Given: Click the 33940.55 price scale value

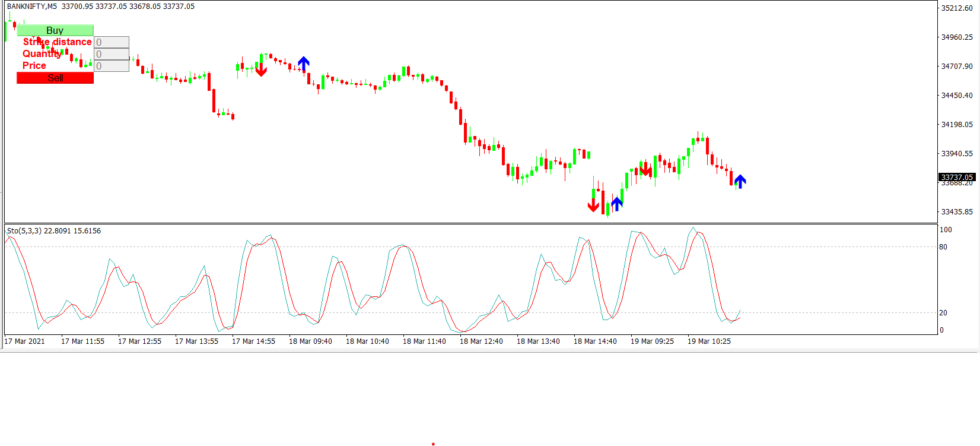Looking at the screenshot, I should 957,154.
